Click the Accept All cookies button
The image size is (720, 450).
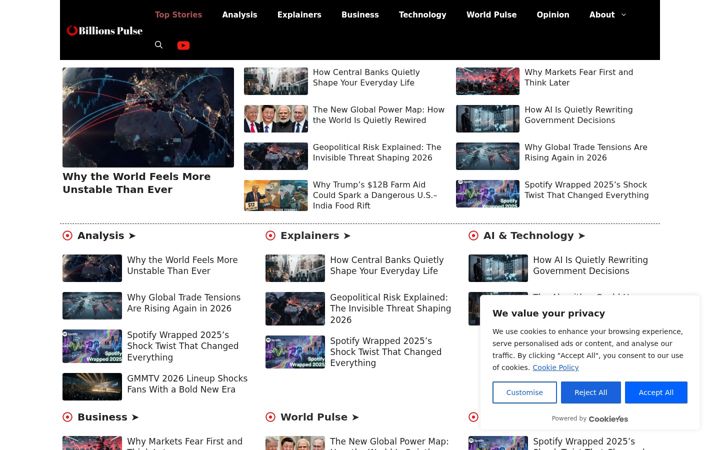(656, 393)
